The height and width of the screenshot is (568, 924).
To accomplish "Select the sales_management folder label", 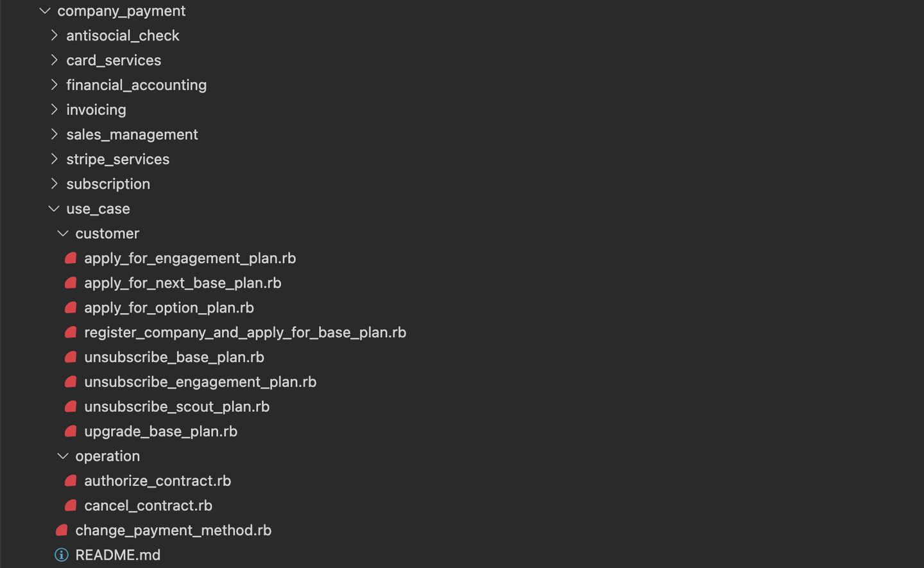I will tap(132, 135).
